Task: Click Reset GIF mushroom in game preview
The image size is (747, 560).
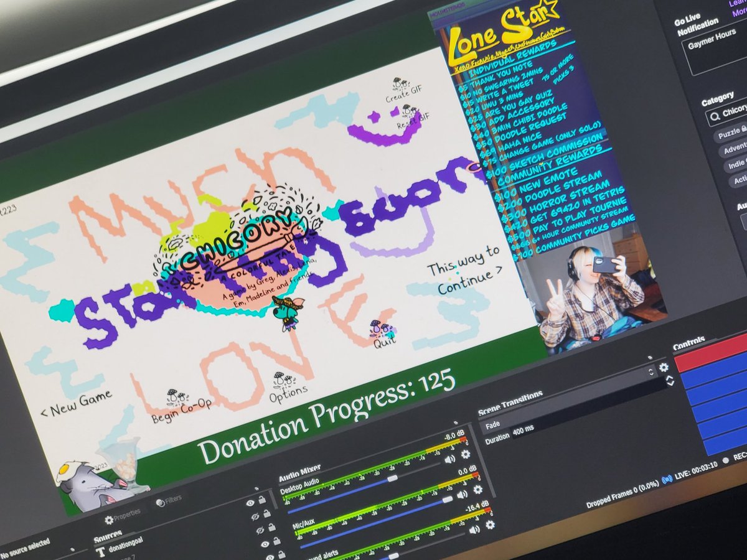Action: (412, 116)
